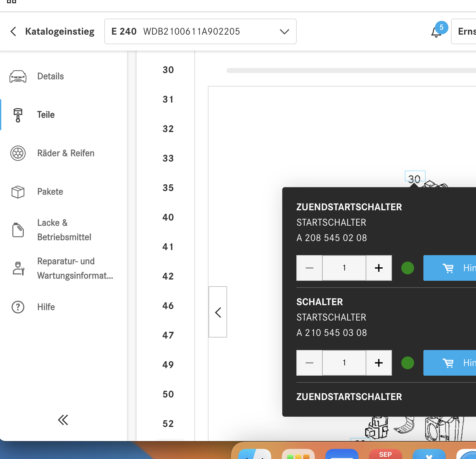Add A 208 545 02 08 to cart
This screenshot has height=459, width=476.
click(450, 268)
